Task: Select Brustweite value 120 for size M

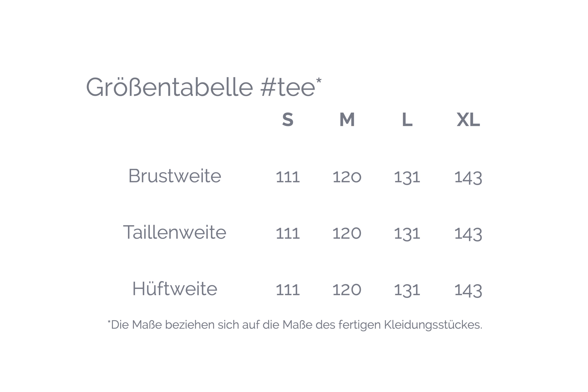Action: click(x=347, y=177)
